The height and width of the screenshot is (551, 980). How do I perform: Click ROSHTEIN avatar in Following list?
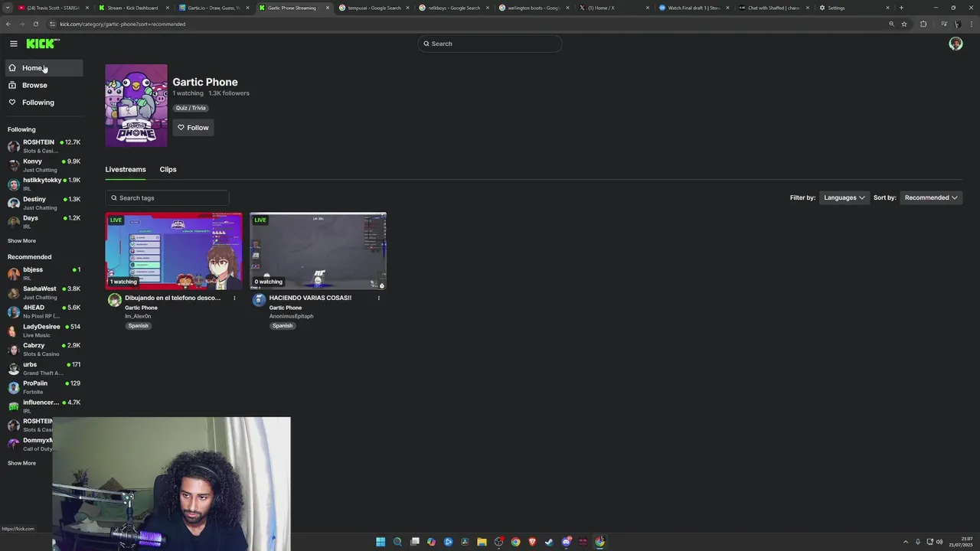pyautogui.click(x=14, y=146)
